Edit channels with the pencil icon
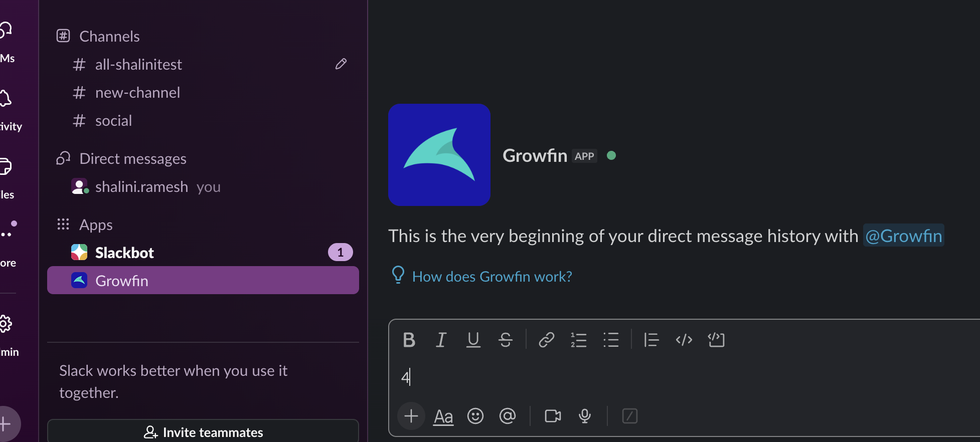Viewport: 980px width, 442px height. point(341,64)
